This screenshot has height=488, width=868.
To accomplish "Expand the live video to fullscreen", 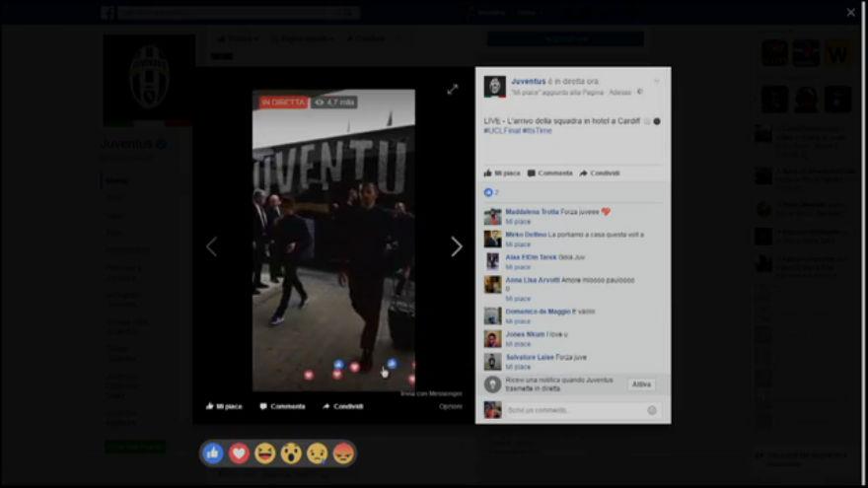I will tap(452, 89).
